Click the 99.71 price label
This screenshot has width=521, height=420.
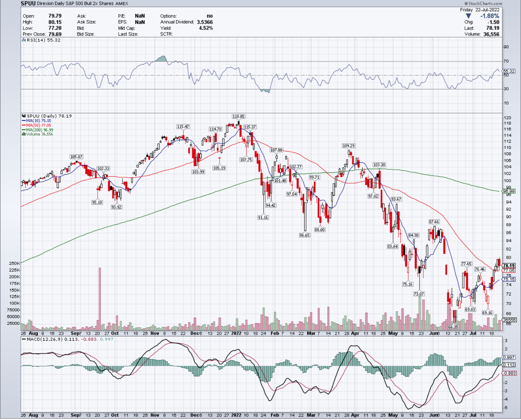(314, 177)
